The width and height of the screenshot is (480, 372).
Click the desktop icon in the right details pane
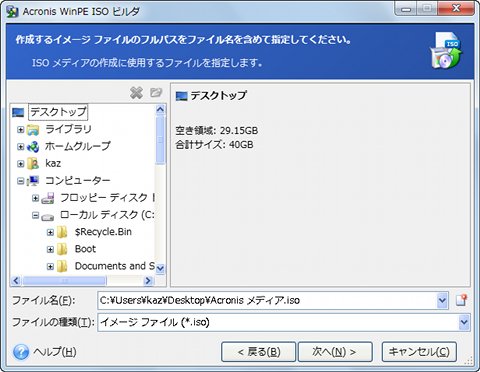(x=182, y=96)
